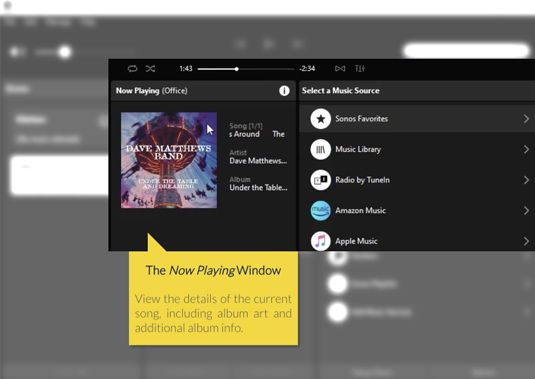Click the Apple Music note icon

tap(320, 241)
